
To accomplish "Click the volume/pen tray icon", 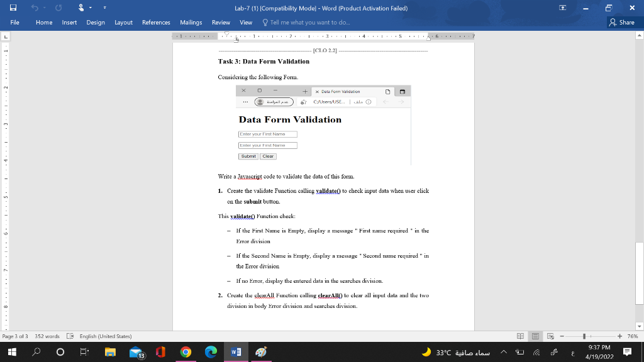I will click(554, 352).
